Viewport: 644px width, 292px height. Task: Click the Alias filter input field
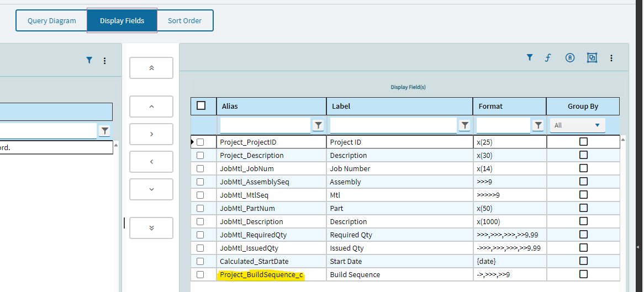click(265, 125)
